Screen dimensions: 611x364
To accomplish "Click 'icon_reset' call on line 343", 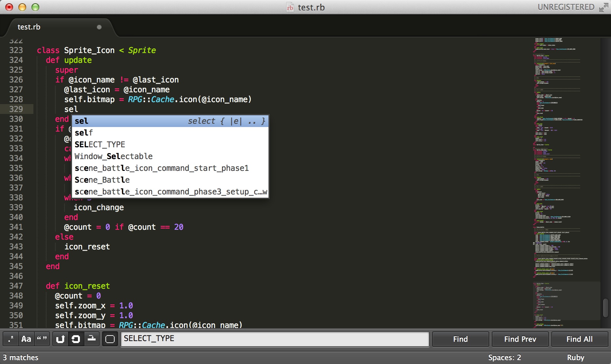I will point(87,247).
